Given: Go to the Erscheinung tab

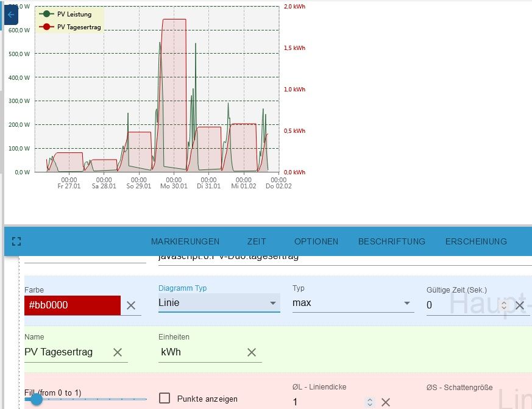Looking at the screenshot, I should 476,241.
